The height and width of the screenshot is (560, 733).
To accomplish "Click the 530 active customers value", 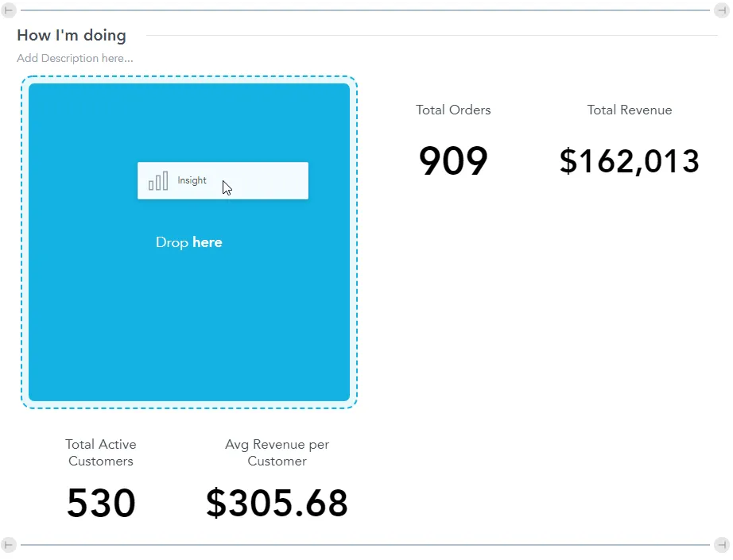I will 100,503.
